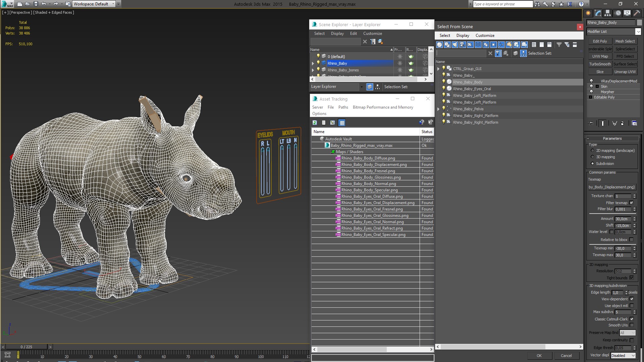Open the Utilities hammer tab

636,13
